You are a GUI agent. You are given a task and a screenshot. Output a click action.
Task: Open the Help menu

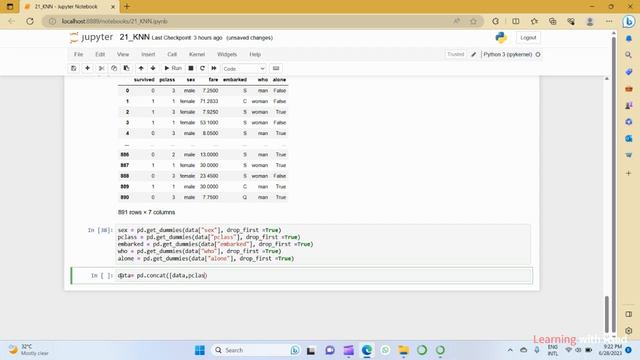point(255,54)
